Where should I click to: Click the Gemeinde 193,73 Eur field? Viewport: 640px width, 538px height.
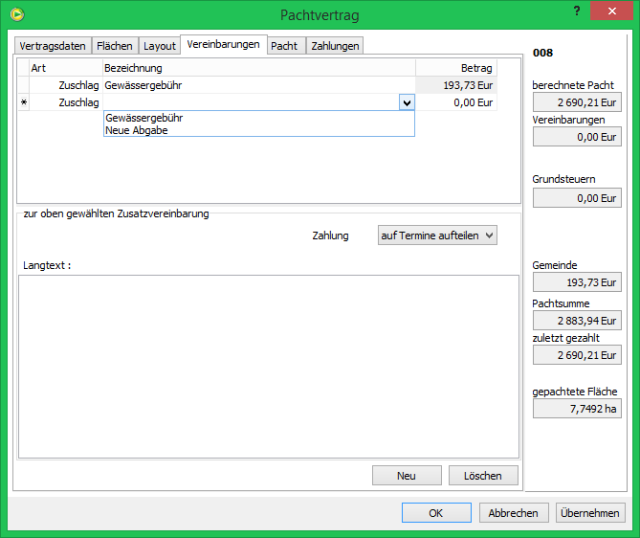click(577, 282)
